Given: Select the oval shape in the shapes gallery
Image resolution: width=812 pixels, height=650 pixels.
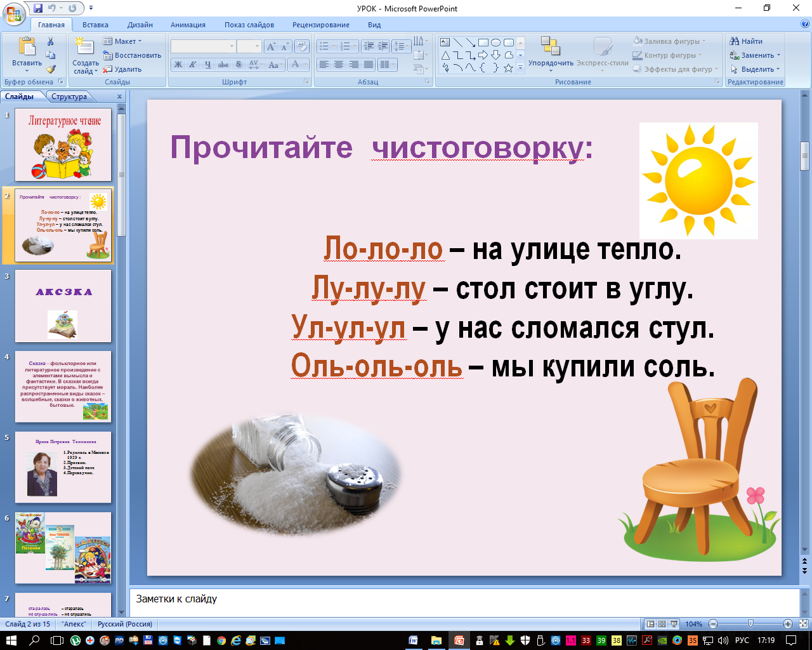Looking at the screenshot, I should tap(495, 43).
